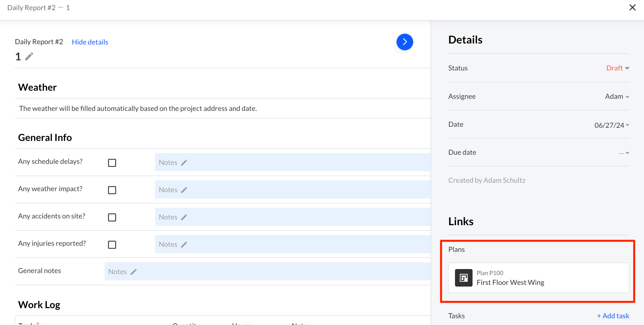The width and height of the screenshot is (644, 325).
Task: Expand the Due date dropdown
Action: click(x=624, y=152)
